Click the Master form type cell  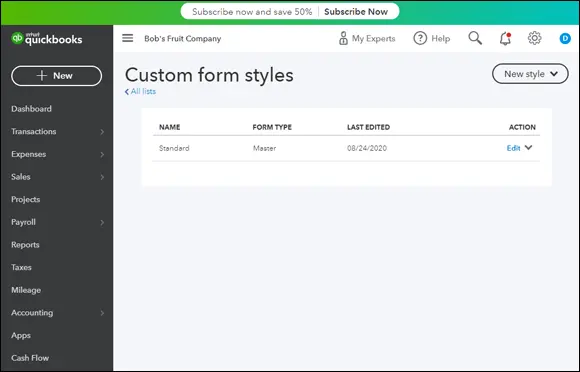264,148
